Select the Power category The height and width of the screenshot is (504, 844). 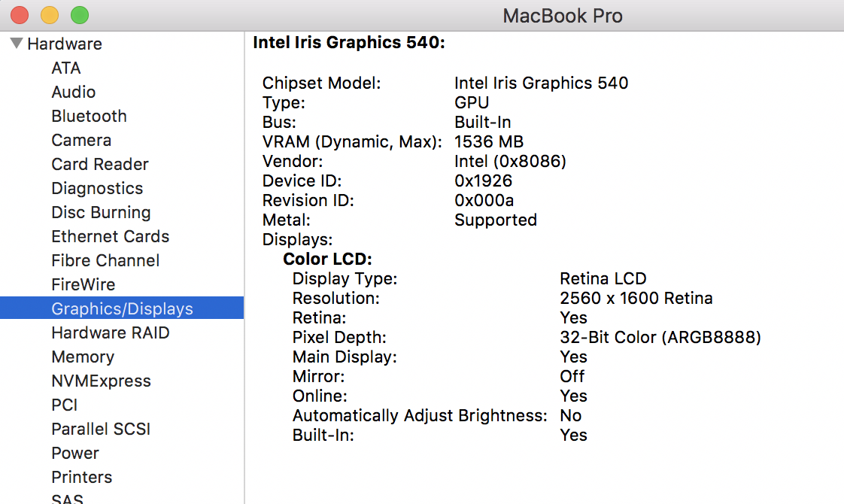pyautogui.click(x=74, y=454)
